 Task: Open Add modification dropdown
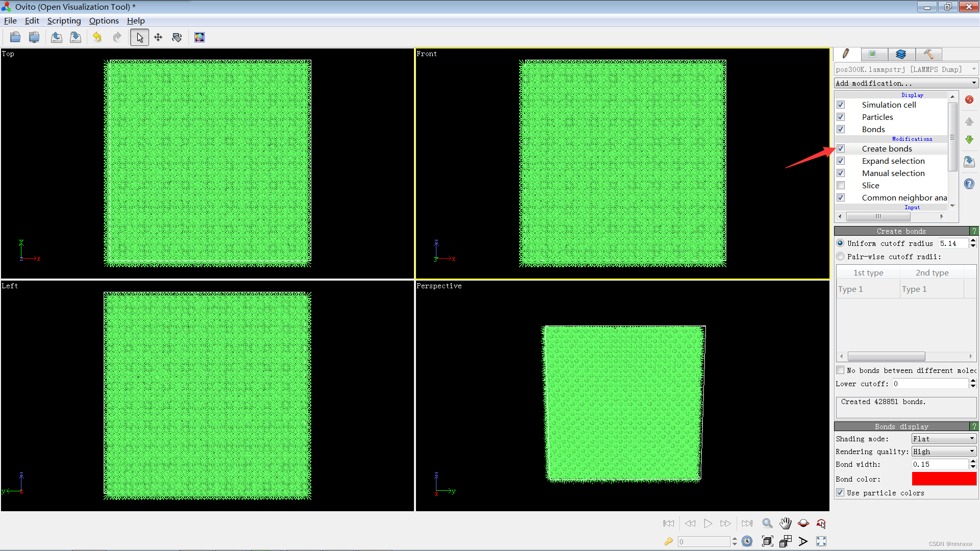(x=906, y=83)
